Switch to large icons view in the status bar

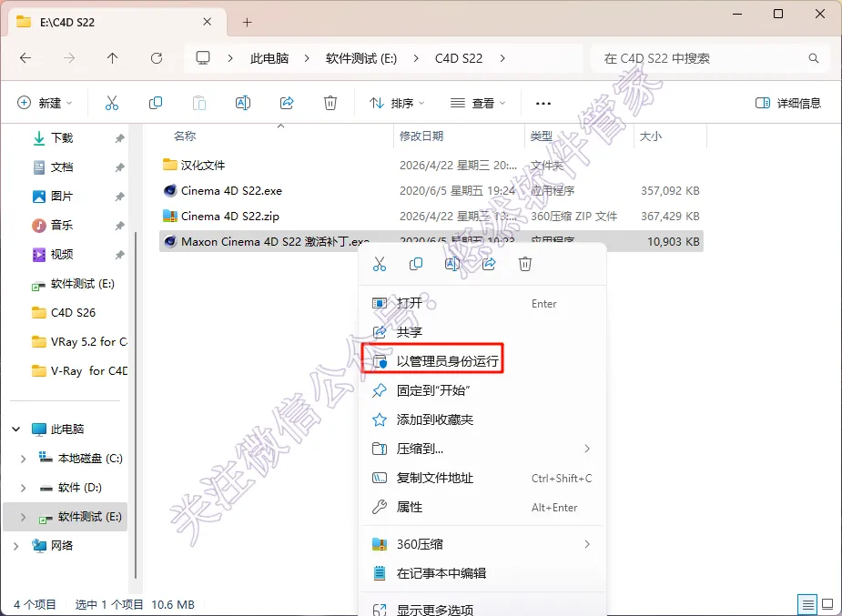827,605
